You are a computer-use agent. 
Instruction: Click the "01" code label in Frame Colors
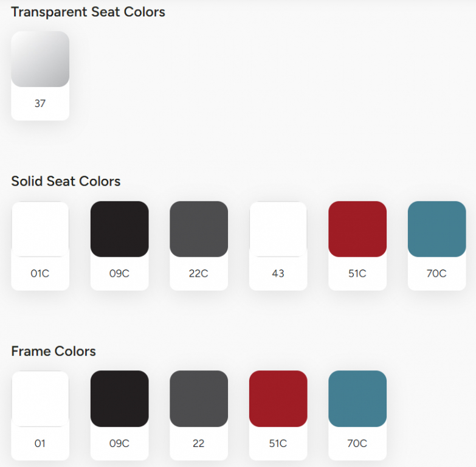click(x=40, y=443)
